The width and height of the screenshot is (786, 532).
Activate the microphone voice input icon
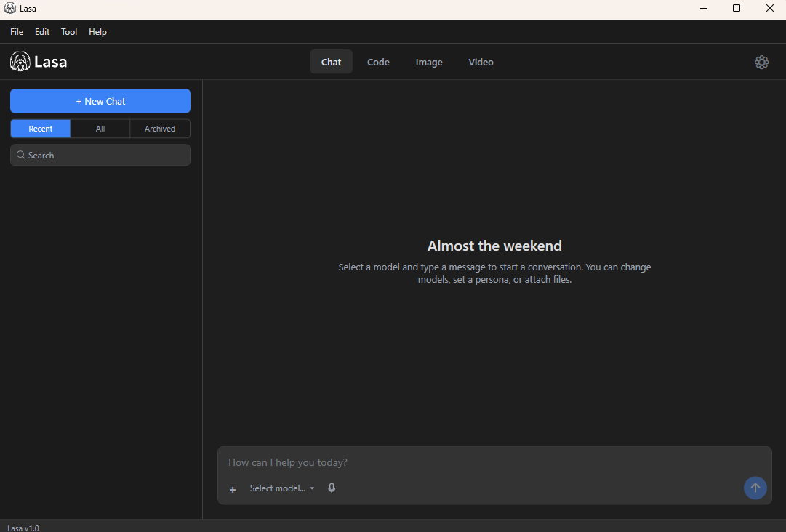332,488
